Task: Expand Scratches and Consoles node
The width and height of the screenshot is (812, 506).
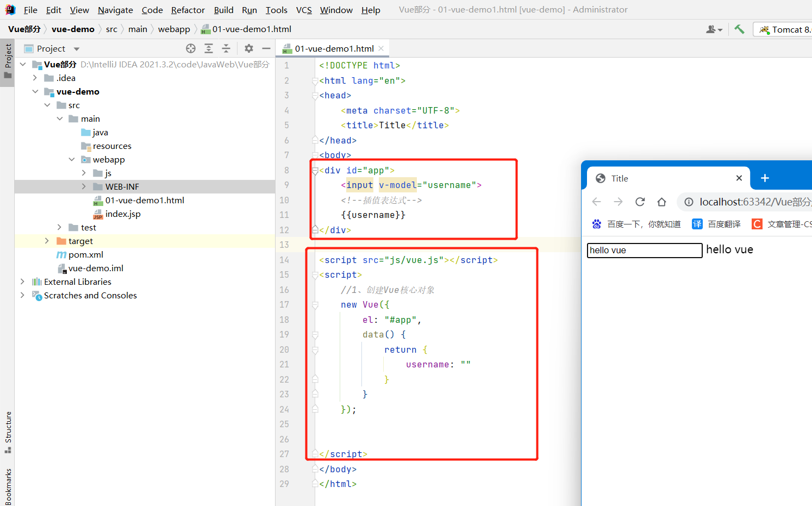Action: (23, 295)
